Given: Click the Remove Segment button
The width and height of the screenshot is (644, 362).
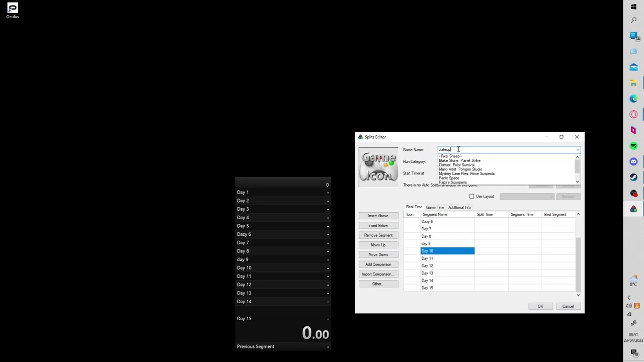Looking at the screenshot, I should (378, 235).
